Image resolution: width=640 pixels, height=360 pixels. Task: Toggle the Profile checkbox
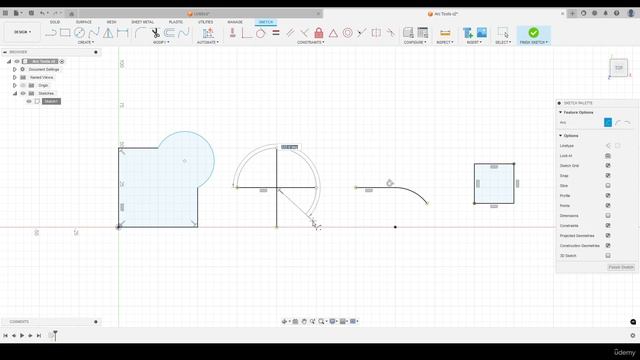(608, 196)
